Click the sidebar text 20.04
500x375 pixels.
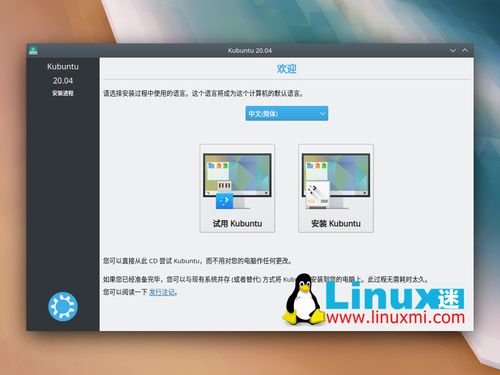[x=63, y=81]
